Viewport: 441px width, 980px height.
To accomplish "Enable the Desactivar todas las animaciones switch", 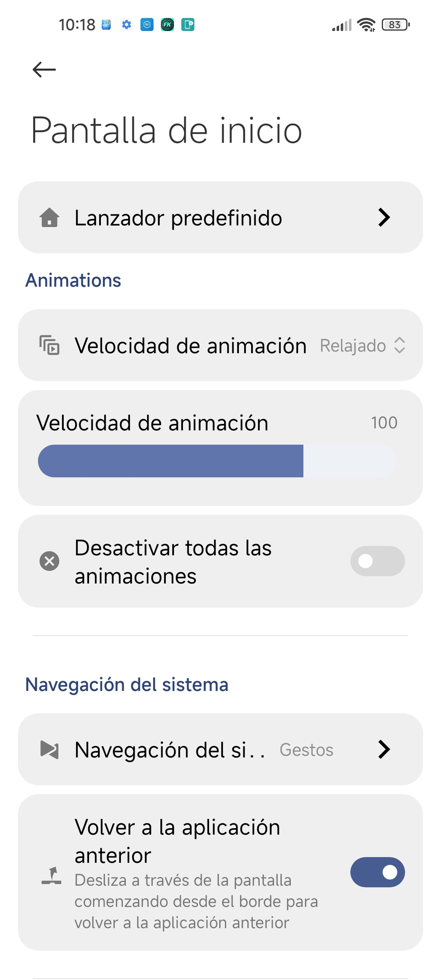I will tap(377, 561).
